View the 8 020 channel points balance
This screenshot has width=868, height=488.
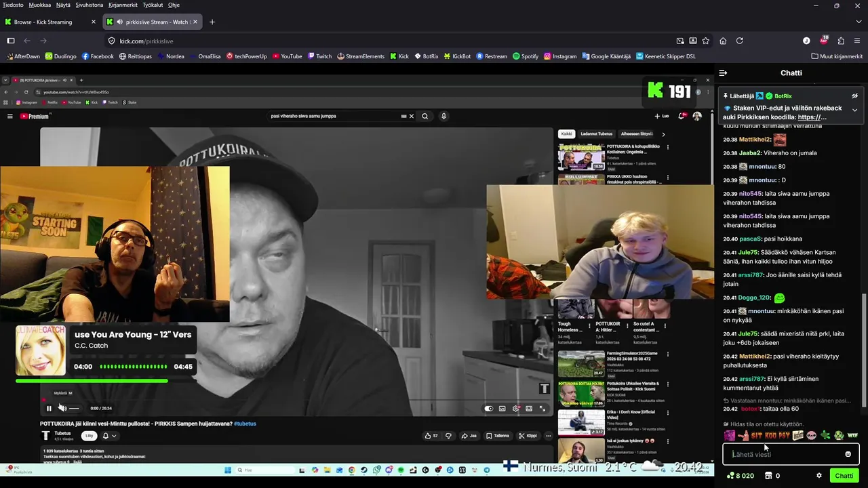point(740,476)
